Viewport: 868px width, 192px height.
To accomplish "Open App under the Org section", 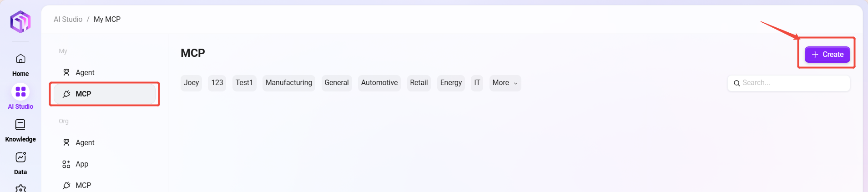I will point(81,164).
